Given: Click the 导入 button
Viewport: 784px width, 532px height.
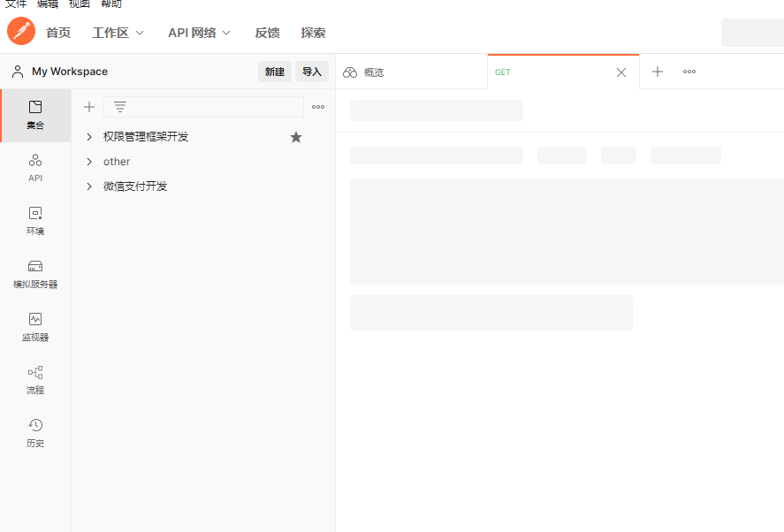Looking at the screenshot, I should 312,72.
